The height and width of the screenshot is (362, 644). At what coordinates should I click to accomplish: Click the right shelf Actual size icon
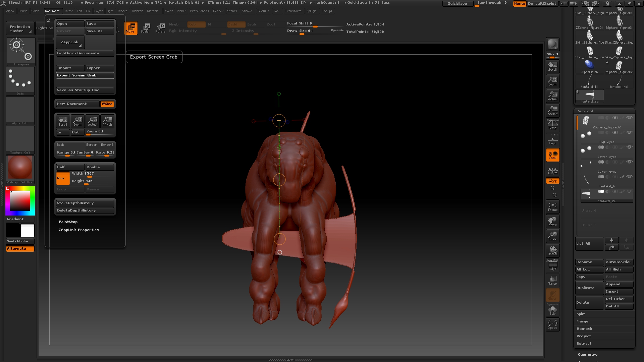pyautogui.click(x=552, y=96)
